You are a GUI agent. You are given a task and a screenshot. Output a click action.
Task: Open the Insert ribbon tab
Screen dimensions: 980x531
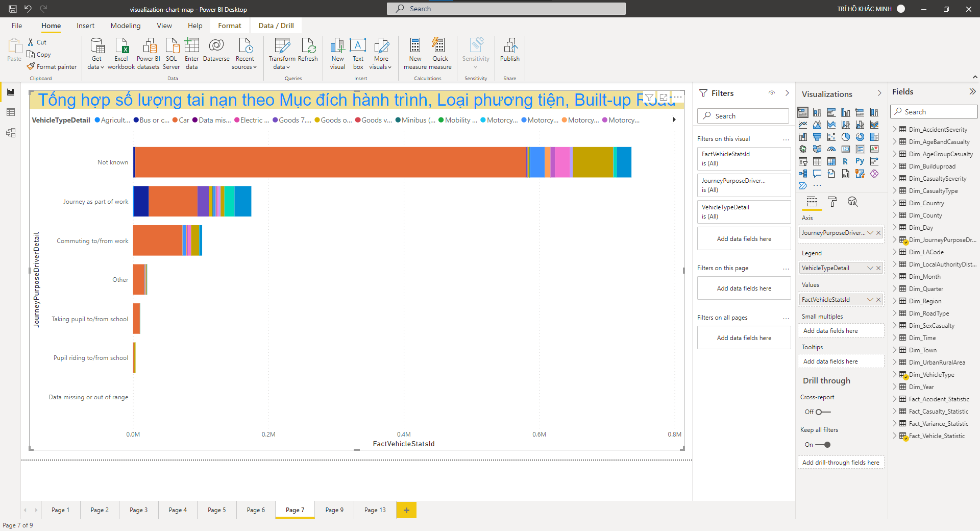pos(85,26)
